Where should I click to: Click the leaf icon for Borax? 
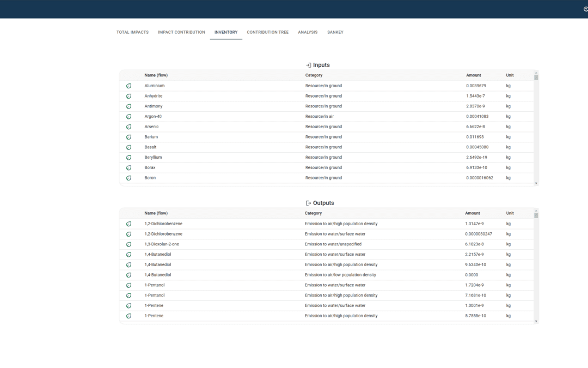[128, 168]
